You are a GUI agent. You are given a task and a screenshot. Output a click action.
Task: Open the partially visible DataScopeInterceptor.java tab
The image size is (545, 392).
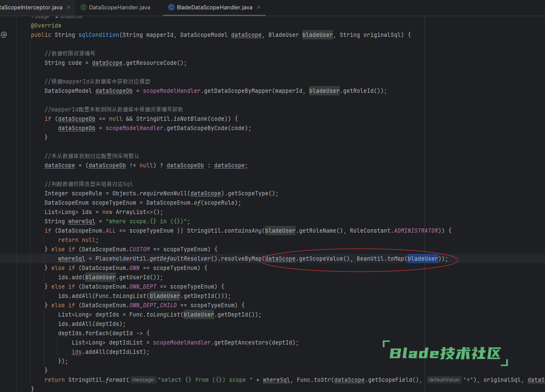click(31, 7)
